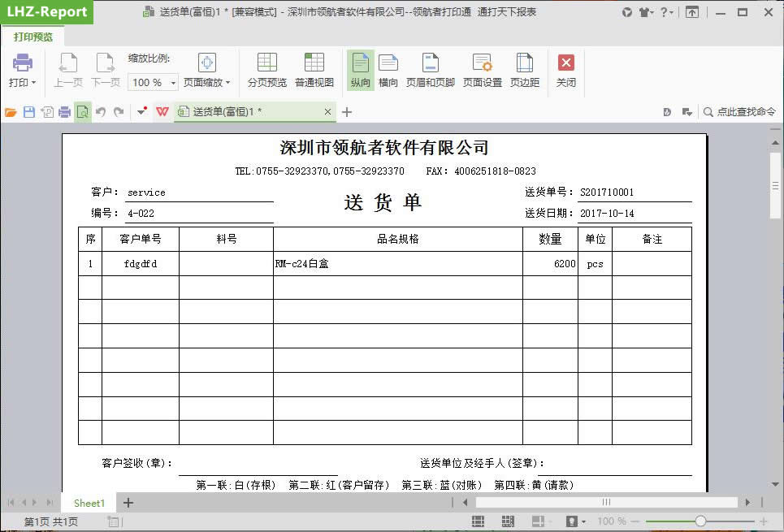Select the 打印预览 ribbon tab
This screenshot has height=532, width=784.
[x=33, y=37]
